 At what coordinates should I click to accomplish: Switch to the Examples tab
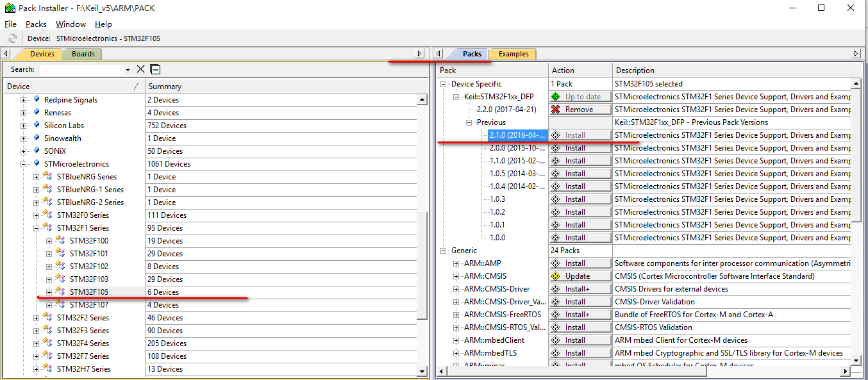pyautogui.click(x=513, y=54)
